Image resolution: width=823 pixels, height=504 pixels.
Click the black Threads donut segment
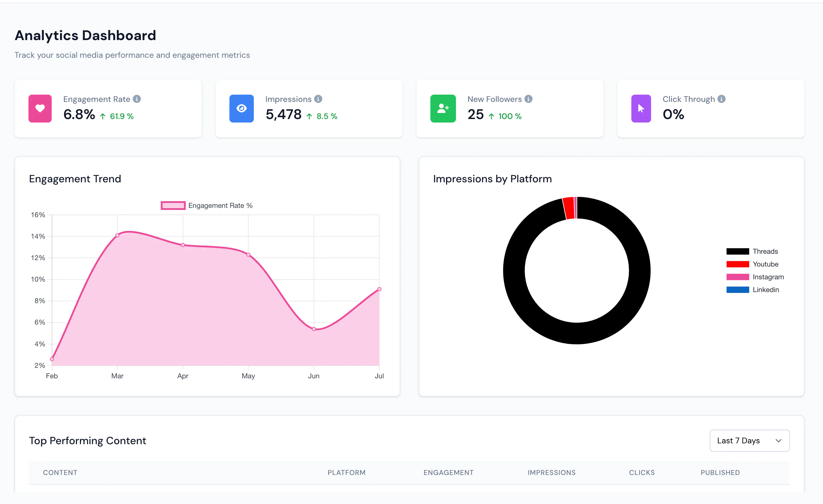[x=577, y=333]
